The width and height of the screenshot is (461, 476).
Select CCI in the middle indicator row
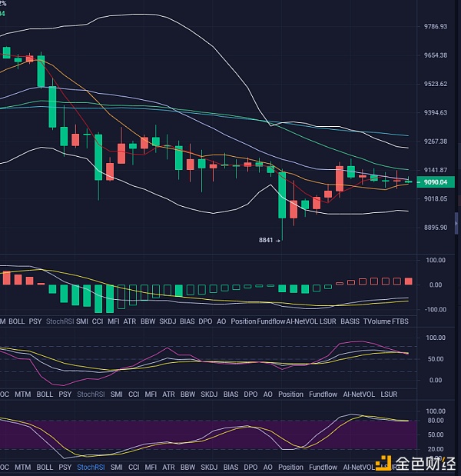click(x=134, y=394)
